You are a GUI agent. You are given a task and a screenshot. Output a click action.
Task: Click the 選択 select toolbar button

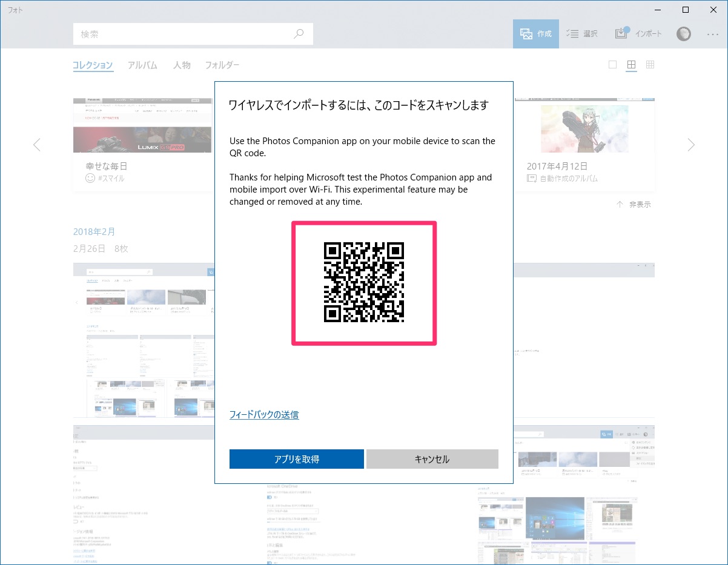point(581,34)
